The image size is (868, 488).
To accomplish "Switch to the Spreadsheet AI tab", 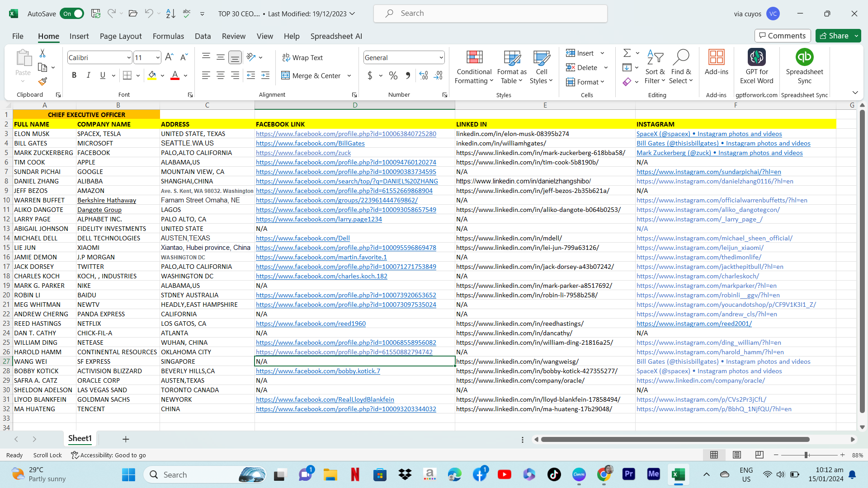I will click(336, 36).
